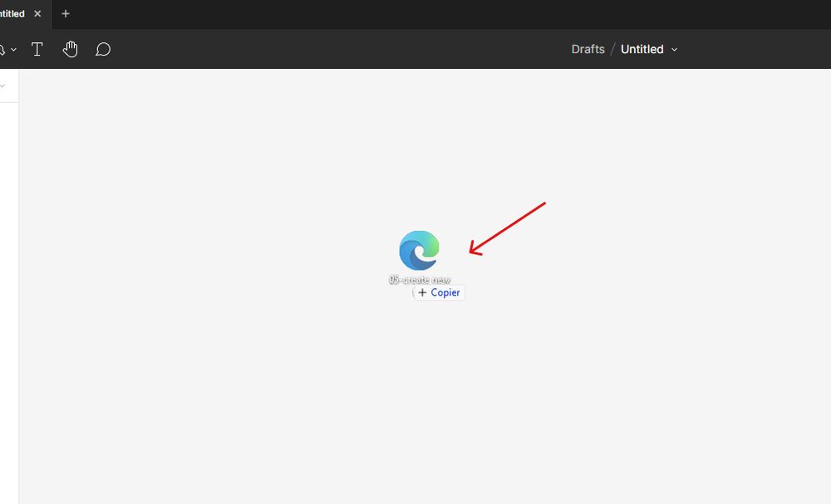Open Drafts from the breadcrumb
This screenshot has height=504, width=831.
[588, 49]
